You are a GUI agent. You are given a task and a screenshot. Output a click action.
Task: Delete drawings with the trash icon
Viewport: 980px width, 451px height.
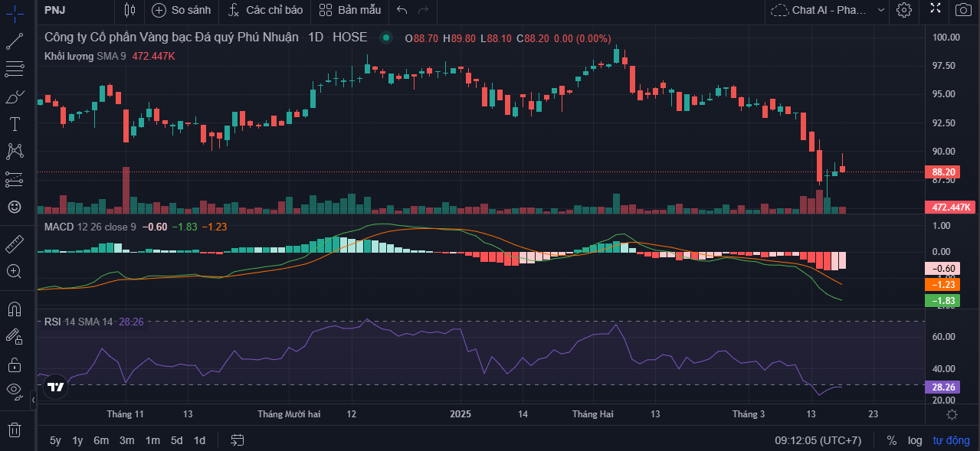click(x=14, y=429)
